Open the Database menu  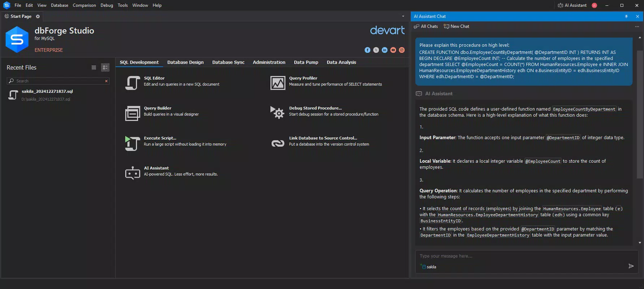pos(60,5)
